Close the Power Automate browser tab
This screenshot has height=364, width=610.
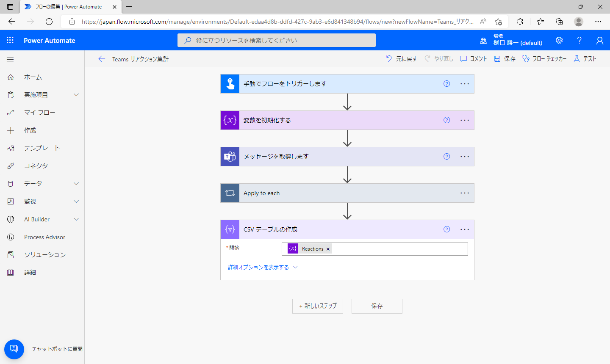click(114, 7)
